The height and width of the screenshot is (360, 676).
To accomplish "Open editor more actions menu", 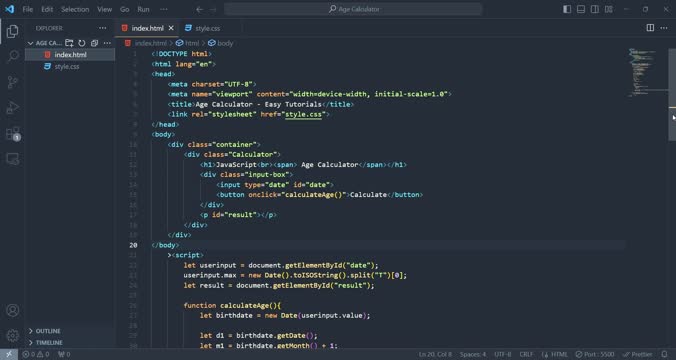I will (x=664, y=28).
